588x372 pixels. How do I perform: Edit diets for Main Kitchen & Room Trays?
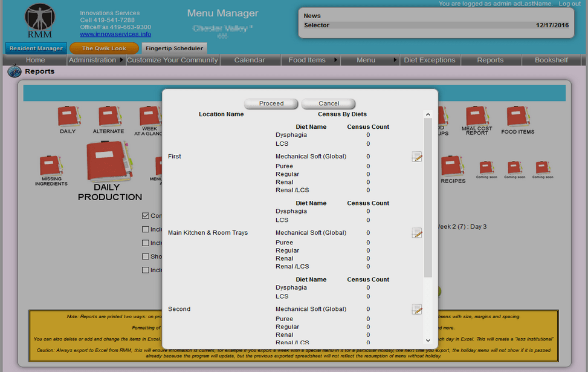point(416,232)
